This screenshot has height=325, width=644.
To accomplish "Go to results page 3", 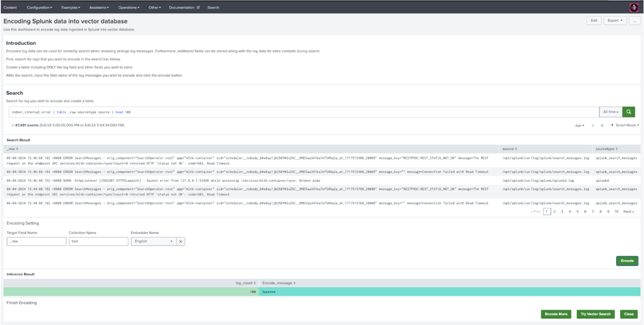I will 562,212.
